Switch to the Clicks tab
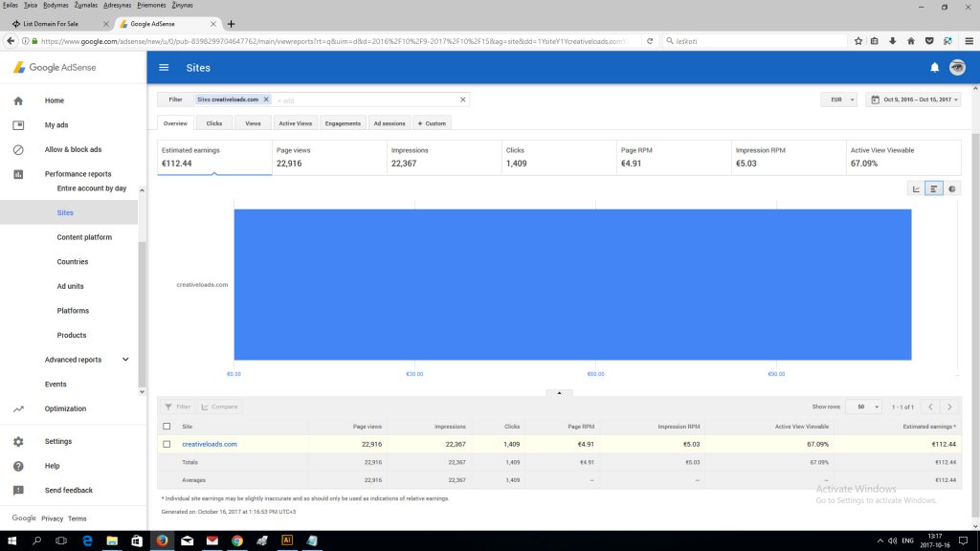This screenshot has width=980, height=551. (x=213, y=123)
